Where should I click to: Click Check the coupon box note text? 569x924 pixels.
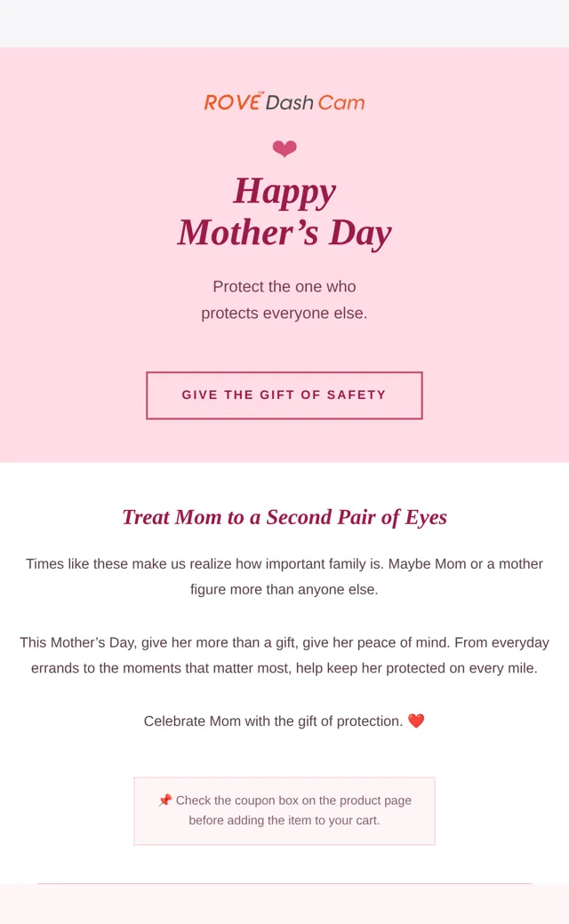point(293,801)
